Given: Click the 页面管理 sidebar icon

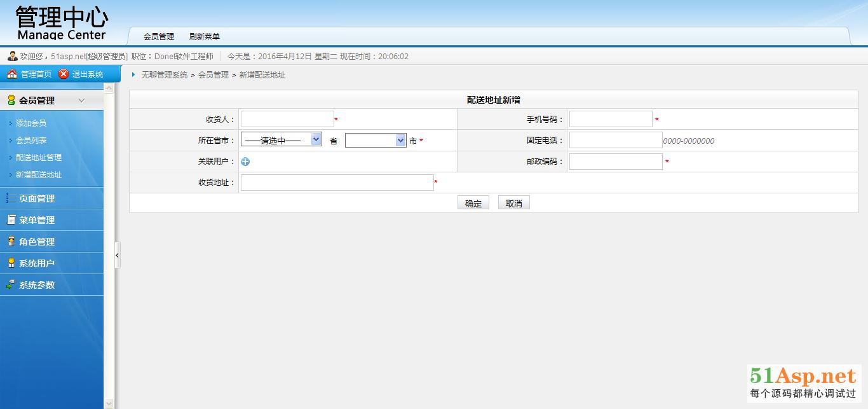Looking at the screenshot, I should (x=11, y=198).
